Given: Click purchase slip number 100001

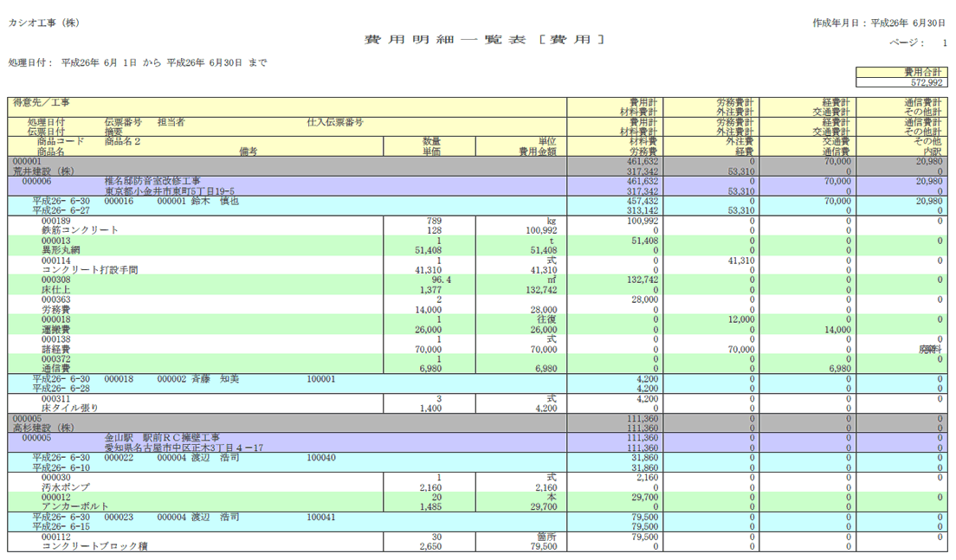Looking at the screenshot, I should [x=321, y=378].
